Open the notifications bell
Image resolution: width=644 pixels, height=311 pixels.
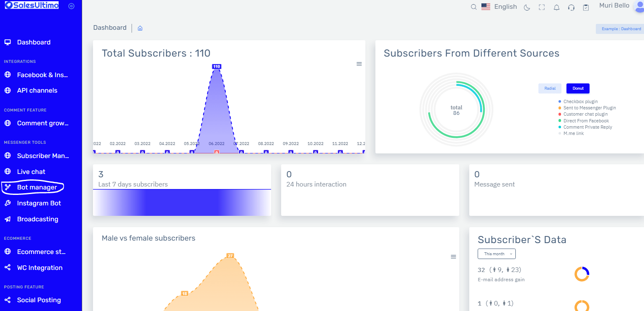click(556, 7)
